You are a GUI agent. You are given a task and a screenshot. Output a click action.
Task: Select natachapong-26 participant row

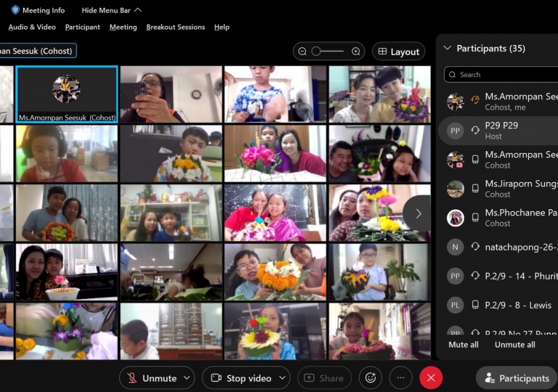[x=498, y=247]
